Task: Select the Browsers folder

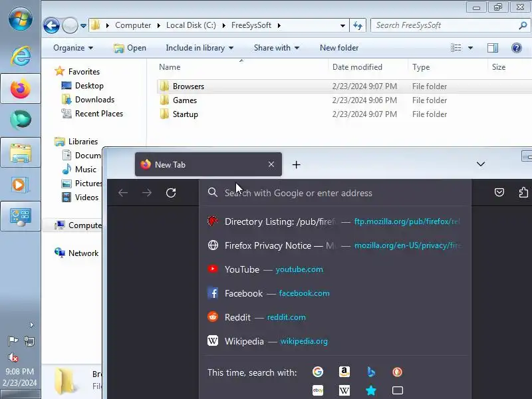Action: click(x=188, y=86)
